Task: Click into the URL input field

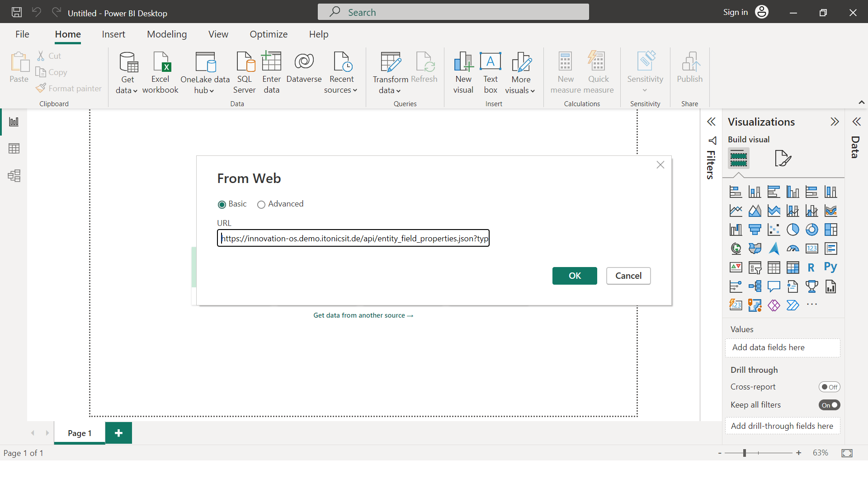Action: [353, 238]
